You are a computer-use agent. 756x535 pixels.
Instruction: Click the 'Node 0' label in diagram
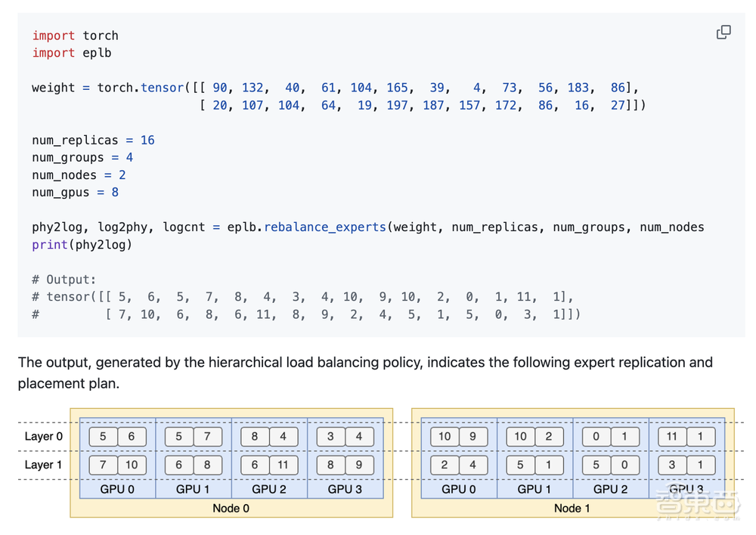point(231,508)
